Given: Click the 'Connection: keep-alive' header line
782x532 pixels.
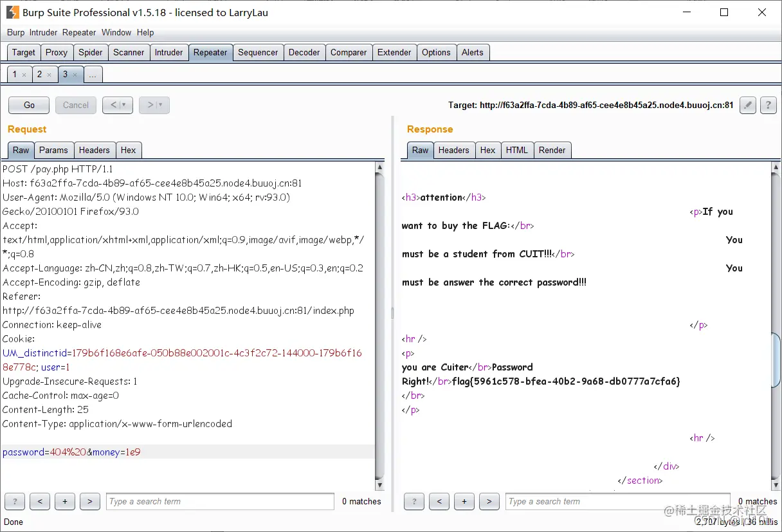Looking at the screenshot, I should [52, 325].
